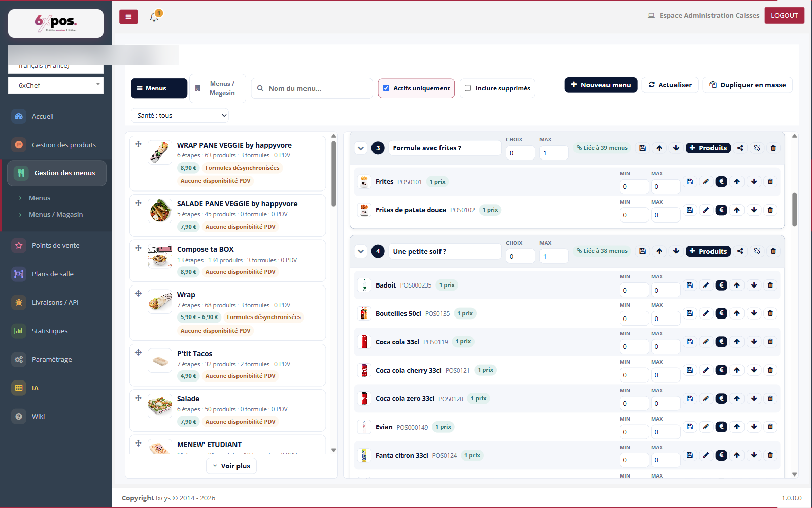
Task: Collapse step 4 'Une petite soif ?'
Action: (x=361, y=251)
